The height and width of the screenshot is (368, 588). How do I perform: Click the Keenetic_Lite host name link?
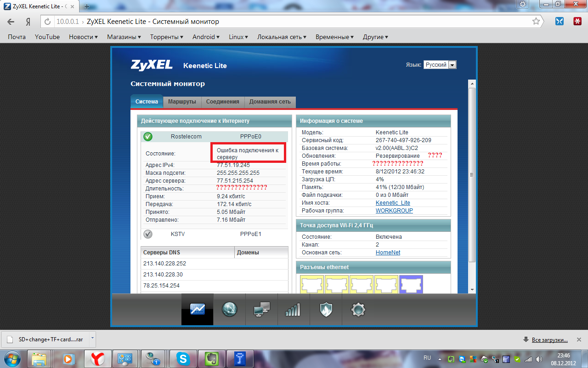pos(393,203)
